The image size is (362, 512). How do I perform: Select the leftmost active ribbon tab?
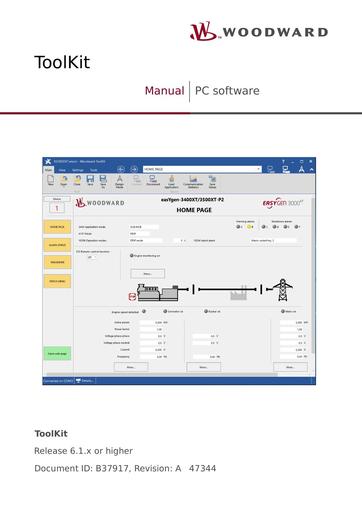point(49,170)
